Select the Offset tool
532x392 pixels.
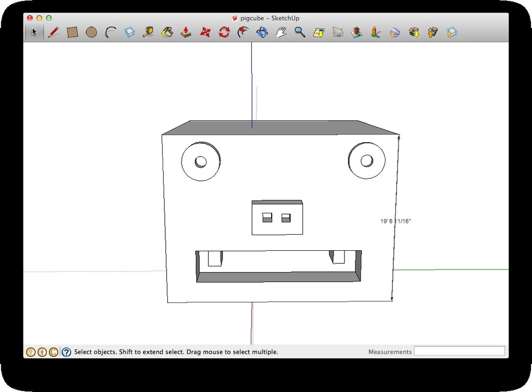(x=243, y=32)
